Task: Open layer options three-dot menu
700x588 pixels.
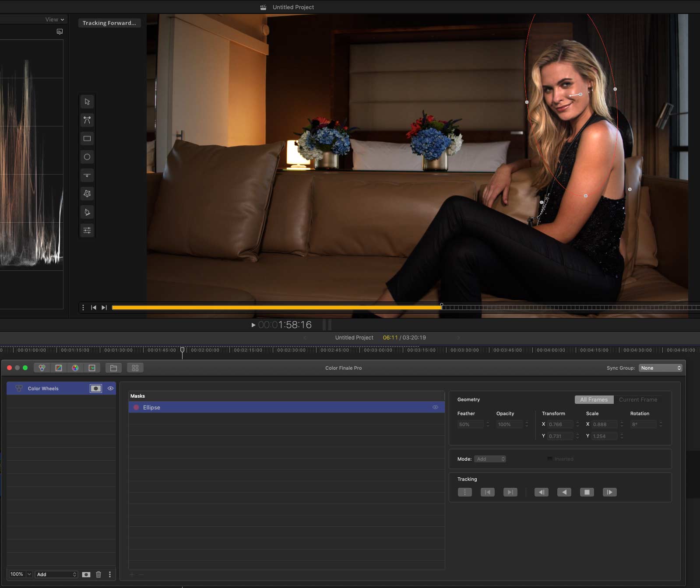Action: pyautogui.click(x=110, y=574)
